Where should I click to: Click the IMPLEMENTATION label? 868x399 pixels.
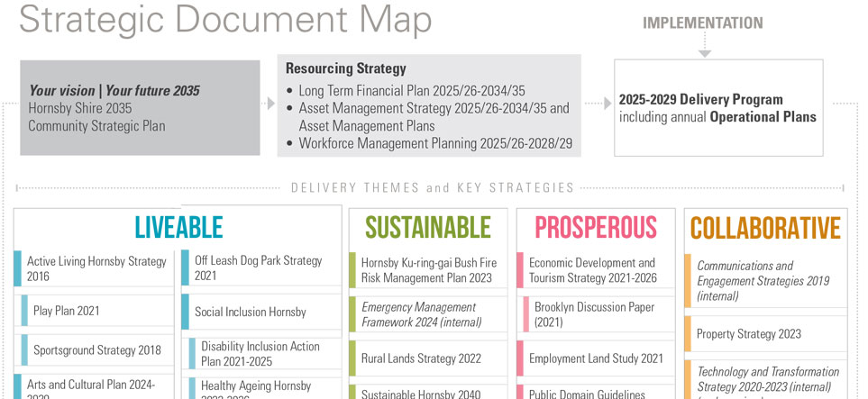(x=702, y=23)
